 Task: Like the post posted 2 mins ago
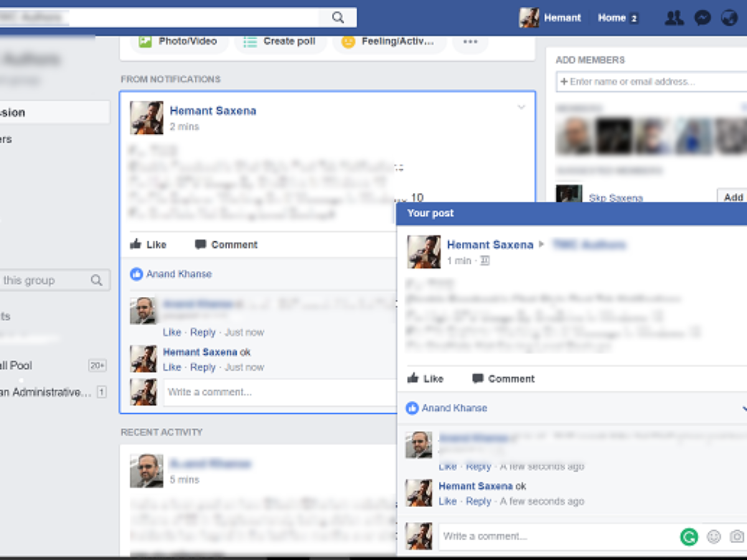tap(148, 245)
